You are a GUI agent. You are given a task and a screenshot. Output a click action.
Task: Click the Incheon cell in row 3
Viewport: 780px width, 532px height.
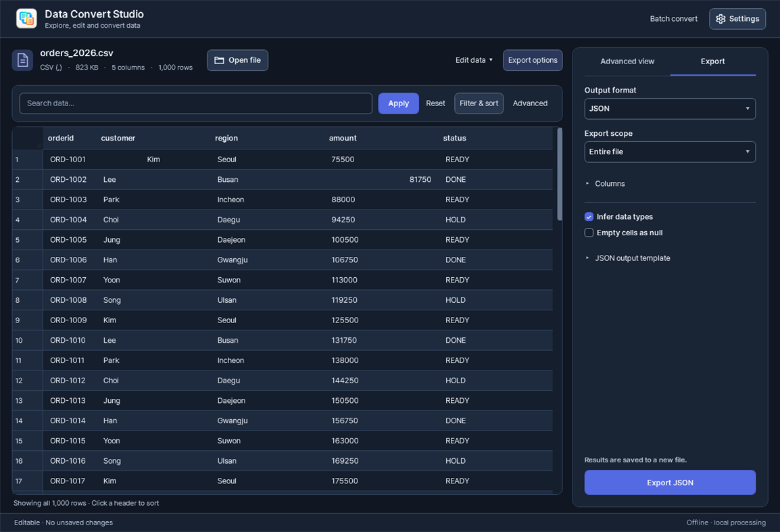pos(268,199)
